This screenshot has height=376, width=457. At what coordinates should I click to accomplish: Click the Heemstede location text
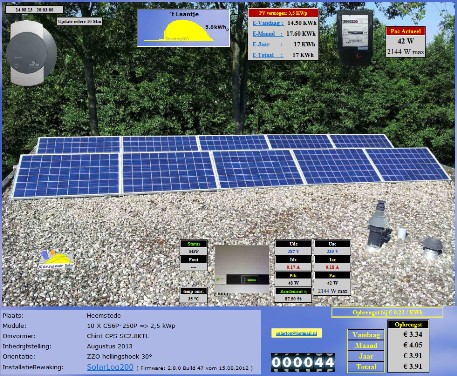point(104,315)
